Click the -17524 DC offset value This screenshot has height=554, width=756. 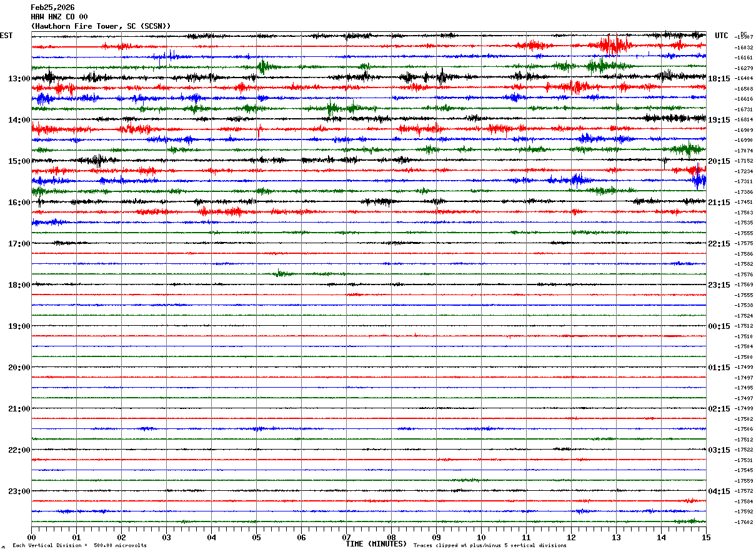coord(744,316)
